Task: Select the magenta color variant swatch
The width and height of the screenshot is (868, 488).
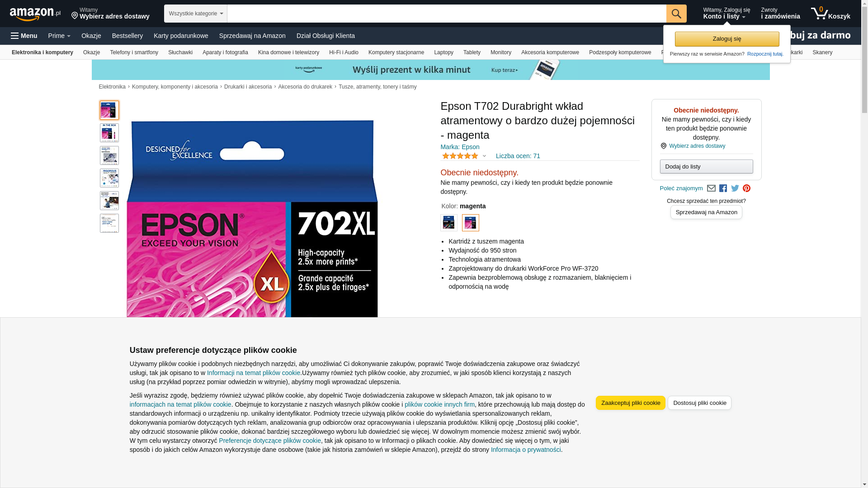Action: (471, 223)
